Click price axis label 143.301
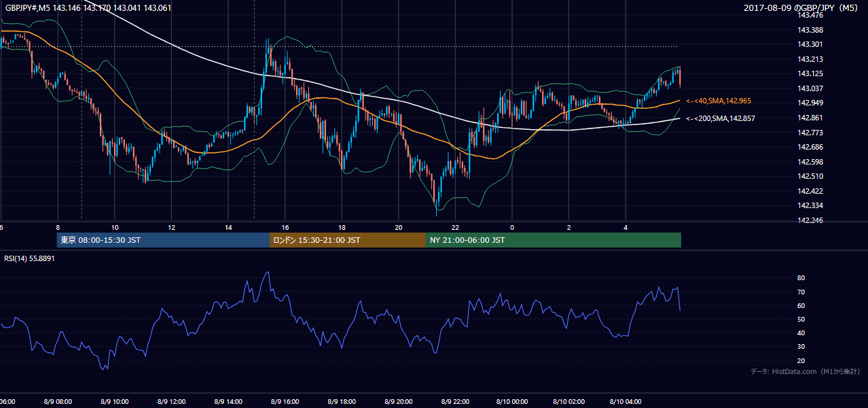868x408 pixels. point(810,45)
